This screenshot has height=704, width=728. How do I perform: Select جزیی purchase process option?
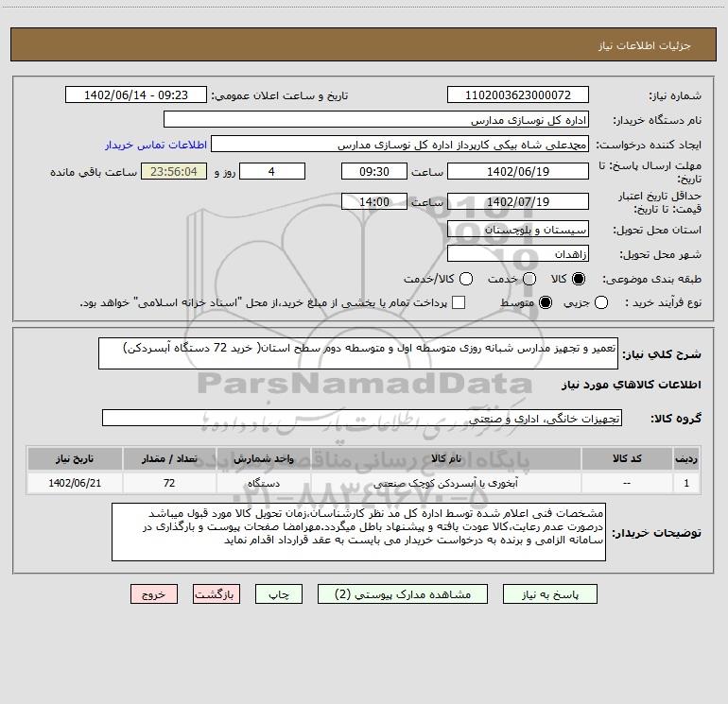(600, 302)
